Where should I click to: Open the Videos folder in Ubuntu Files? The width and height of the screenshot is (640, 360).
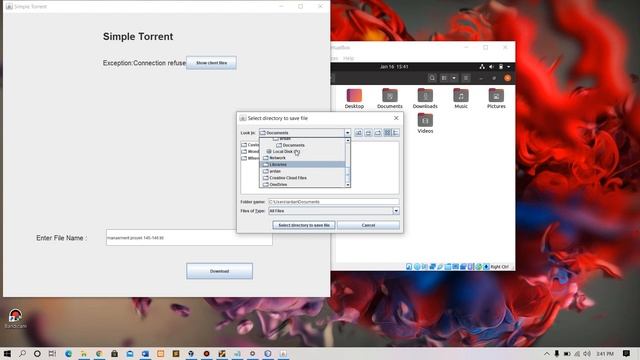(425, 123)
